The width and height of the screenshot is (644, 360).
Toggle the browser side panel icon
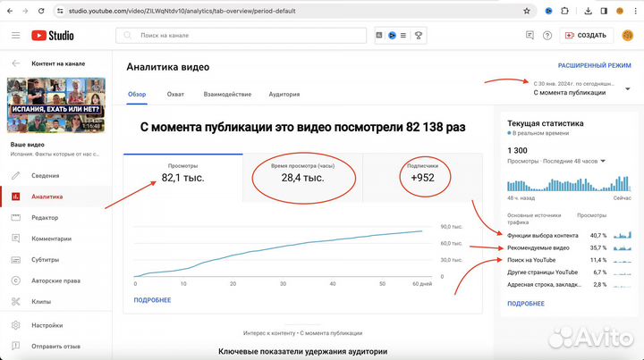(604, 11)
